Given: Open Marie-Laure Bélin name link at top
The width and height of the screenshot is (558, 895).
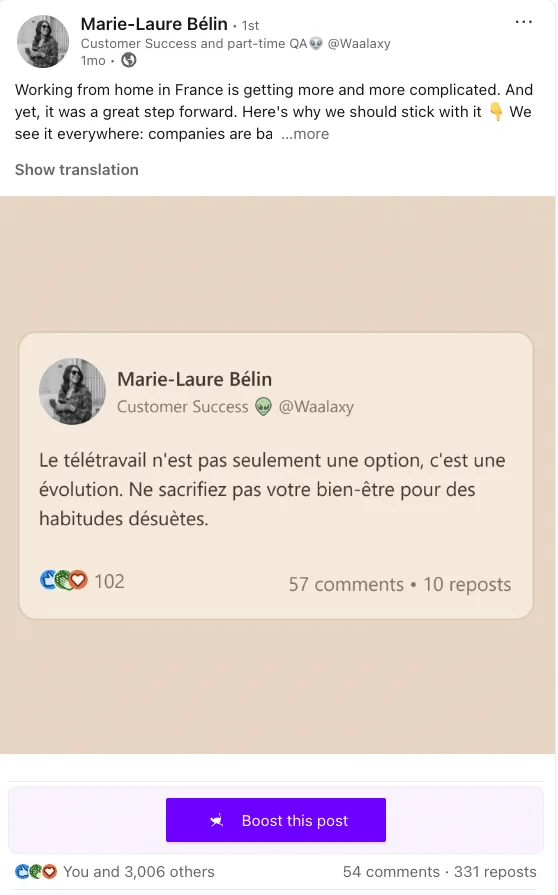Looking at the screenshot, I should pyautogui.click(x=154, y=24).
